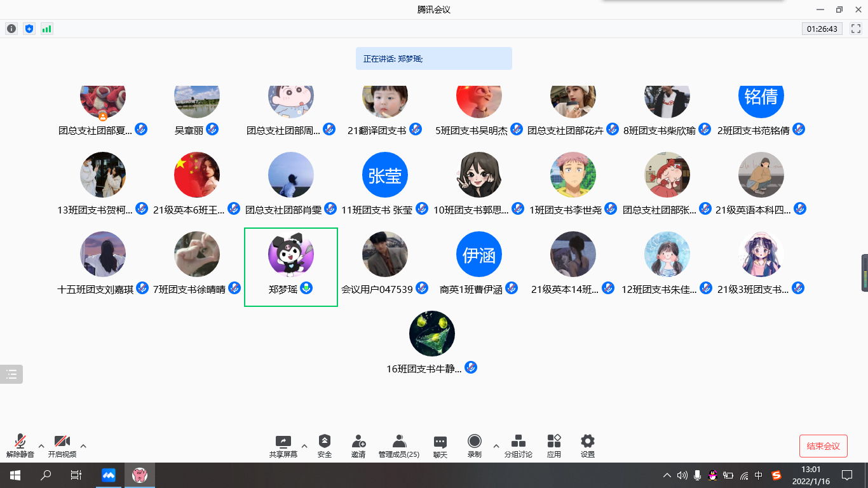Click 商英1班曹伊涵 muted mic icon
The width and height of the screenshot is (868, 488).
click(x=512, y=288)
